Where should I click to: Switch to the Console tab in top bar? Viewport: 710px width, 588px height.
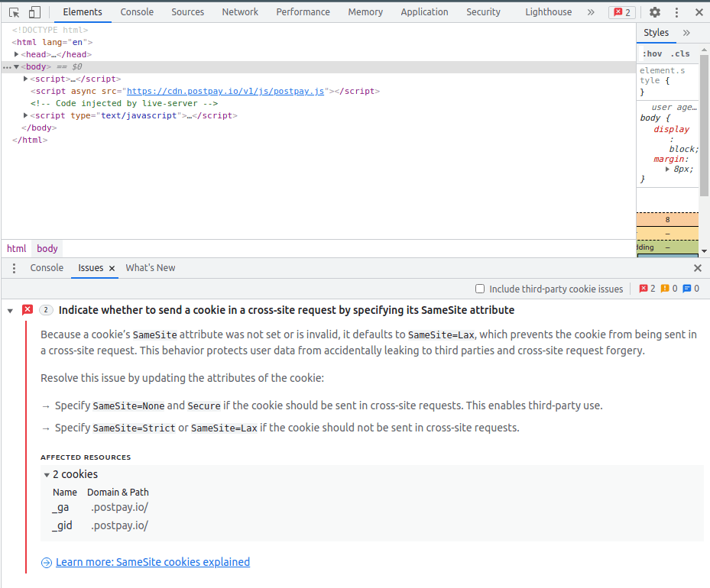[x=137, y=12]
